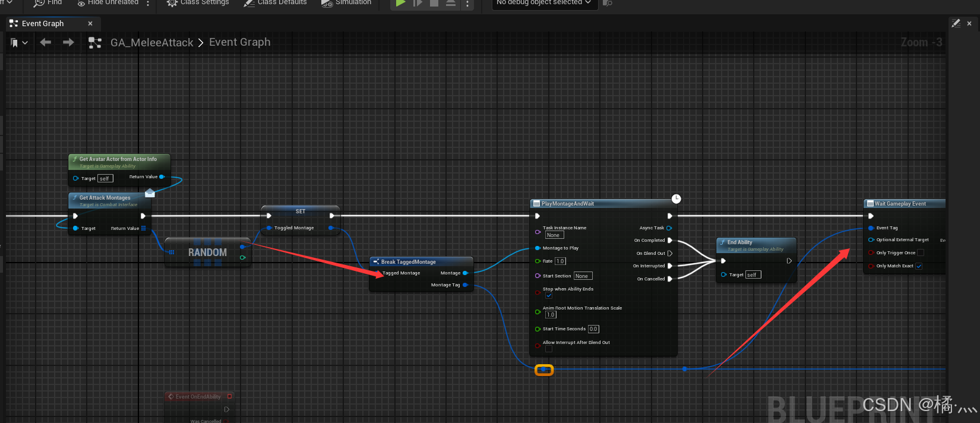Click Montage output pin on Break TaggedMontage
Screen dimensions: 980x423
point(465,273)
